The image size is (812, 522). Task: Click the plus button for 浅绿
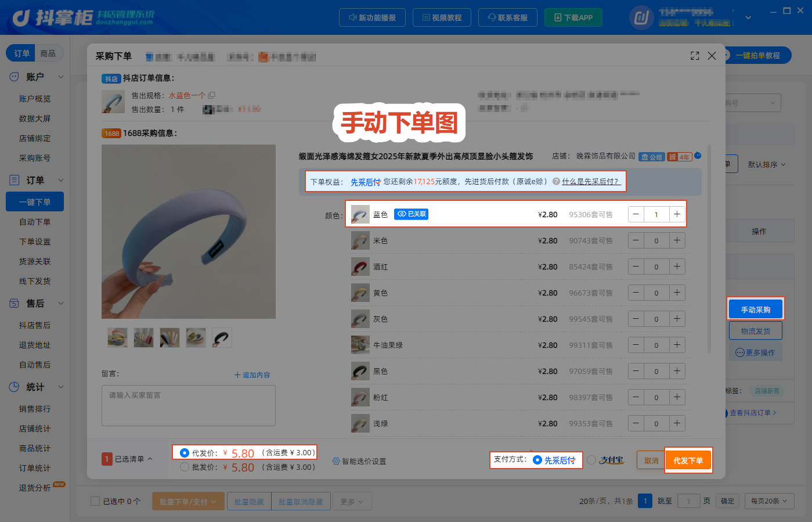pos(677,423)
